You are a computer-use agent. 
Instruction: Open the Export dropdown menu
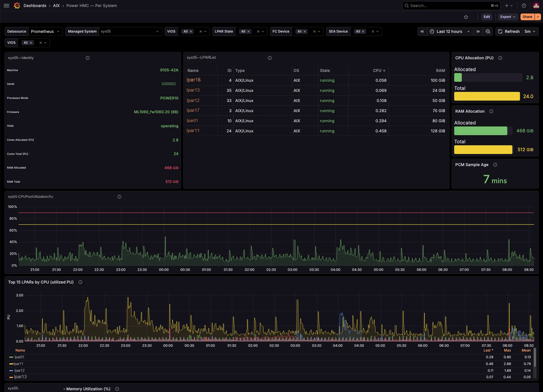point(508,17)
